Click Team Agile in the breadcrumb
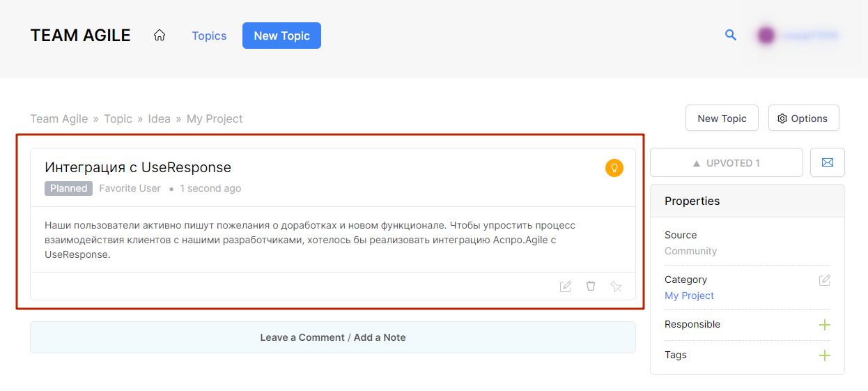 (x=59, y=118)
